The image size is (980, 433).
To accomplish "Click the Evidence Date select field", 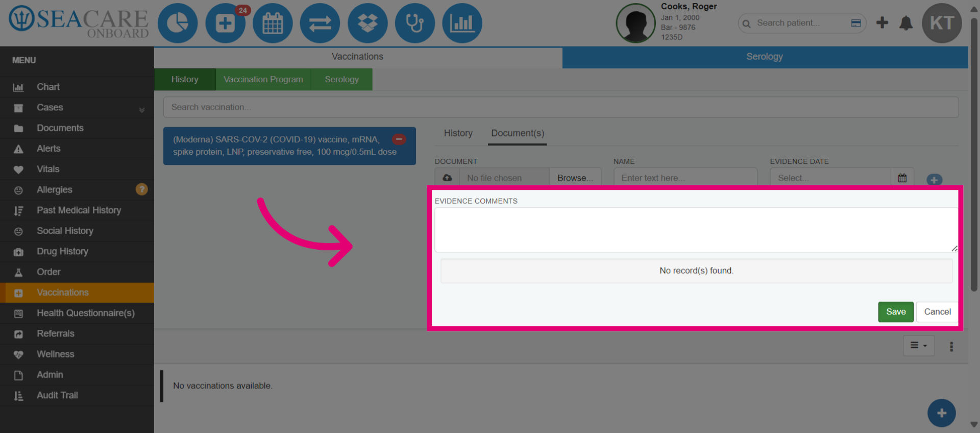I will point(831,178).
